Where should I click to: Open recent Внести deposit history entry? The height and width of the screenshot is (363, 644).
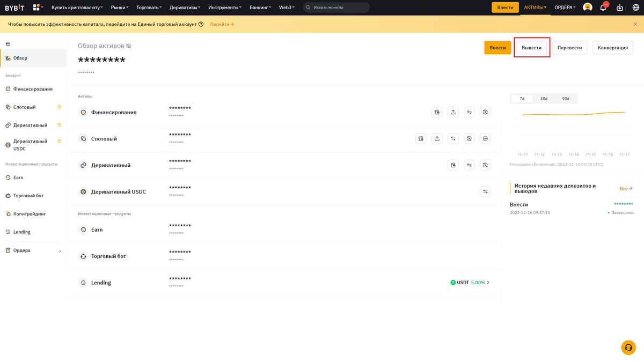coord(571,208)
